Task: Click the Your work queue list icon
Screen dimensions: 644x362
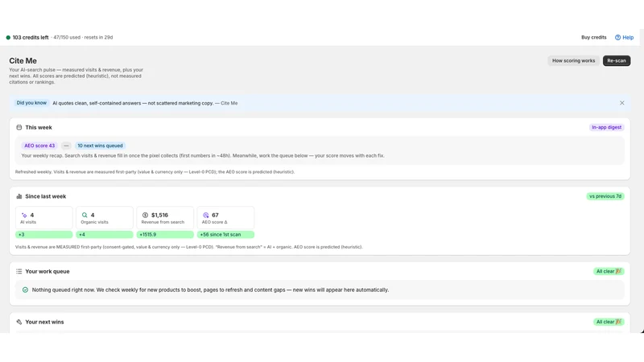Action: 19,271
